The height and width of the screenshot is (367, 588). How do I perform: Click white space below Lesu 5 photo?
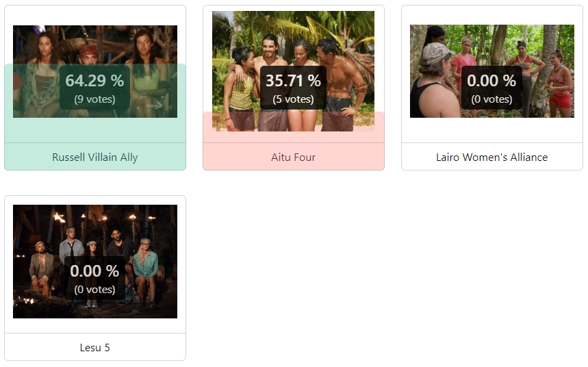click(95, 325)
